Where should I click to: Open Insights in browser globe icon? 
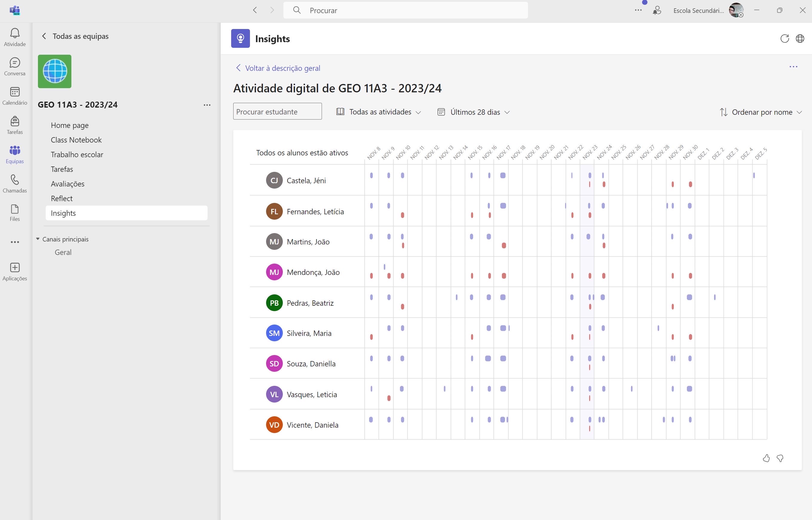click(800, 39)
